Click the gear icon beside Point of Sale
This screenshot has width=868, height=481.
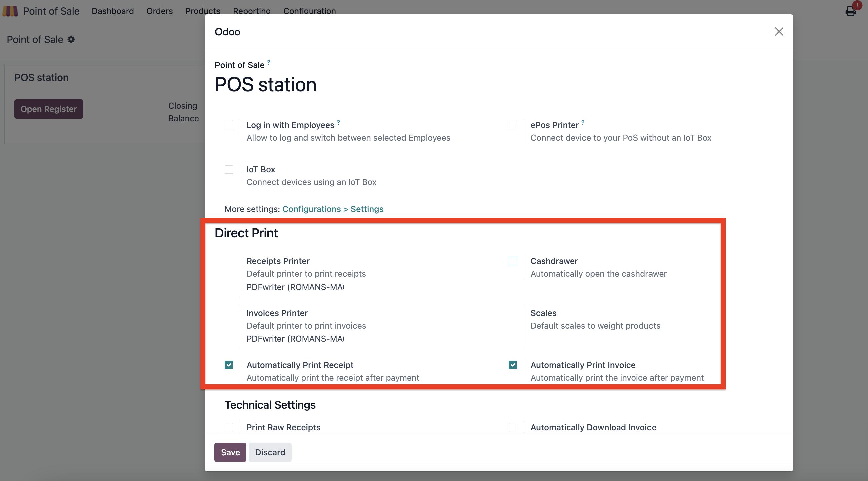pos(71,39)
